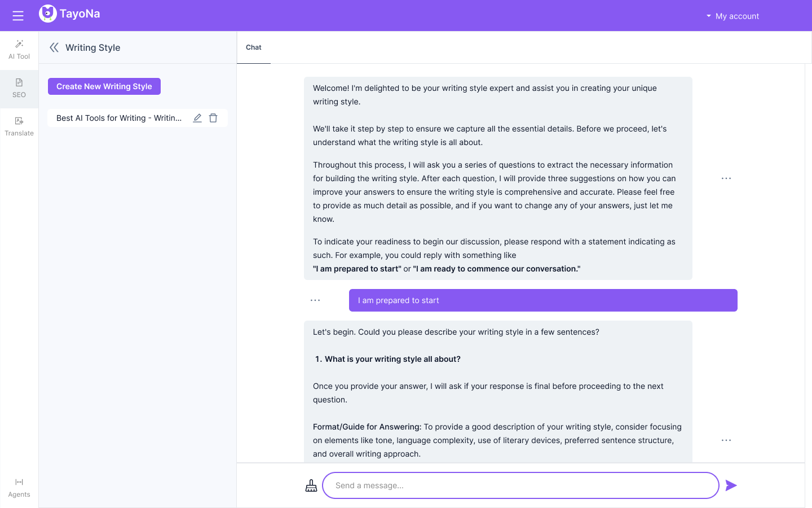Edit the Best AI Tools writing style
Viewport: 812px width, 508px height.
click(x=197, y=118)
